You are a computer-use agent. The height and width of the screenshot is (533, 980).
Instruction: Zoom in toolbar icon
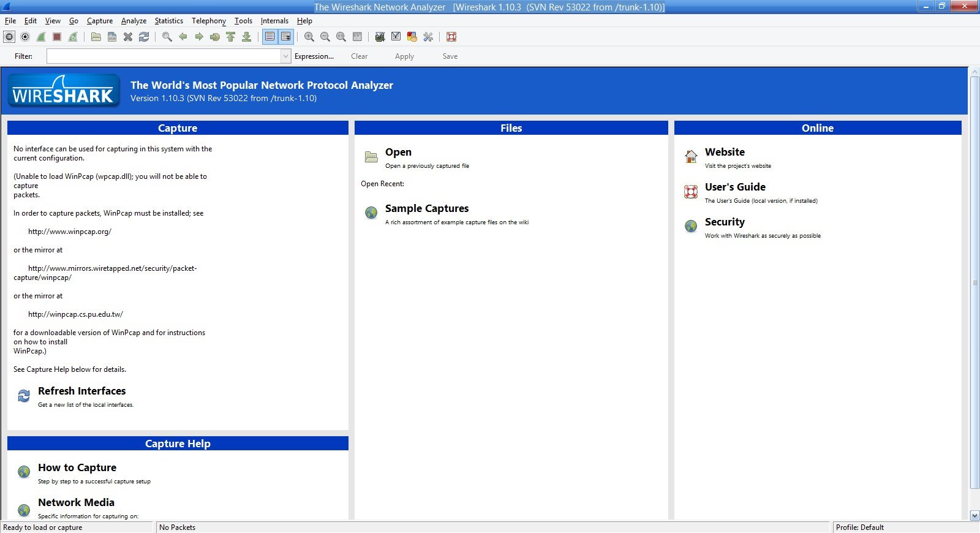[x=309, y=37]
